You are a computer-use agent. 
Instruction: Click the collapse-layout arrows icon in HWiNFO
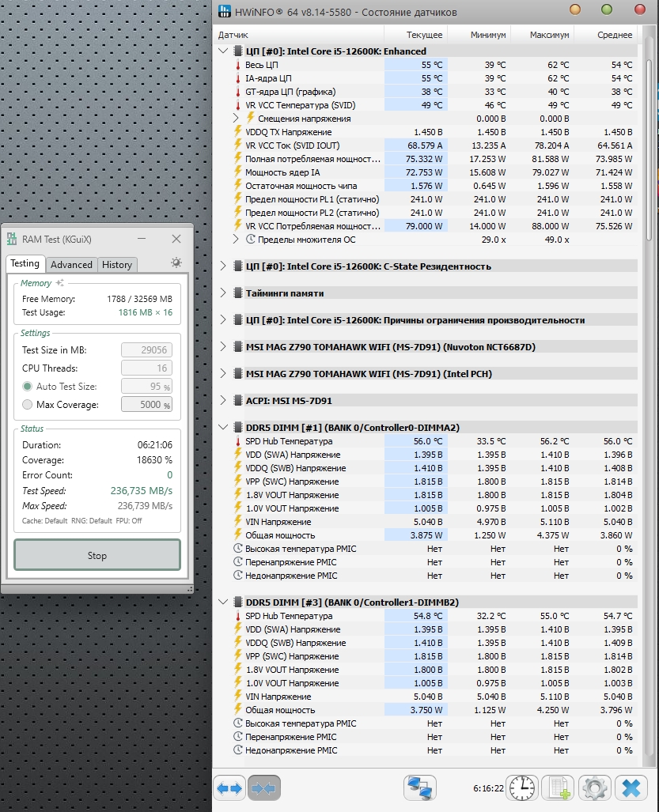pos(263,789)
